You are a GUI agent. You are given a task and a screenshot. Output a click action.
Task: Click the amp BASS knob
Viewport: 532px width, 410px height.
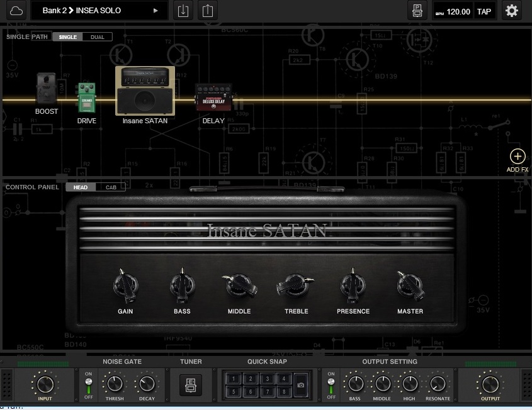[x=182, y=285]
